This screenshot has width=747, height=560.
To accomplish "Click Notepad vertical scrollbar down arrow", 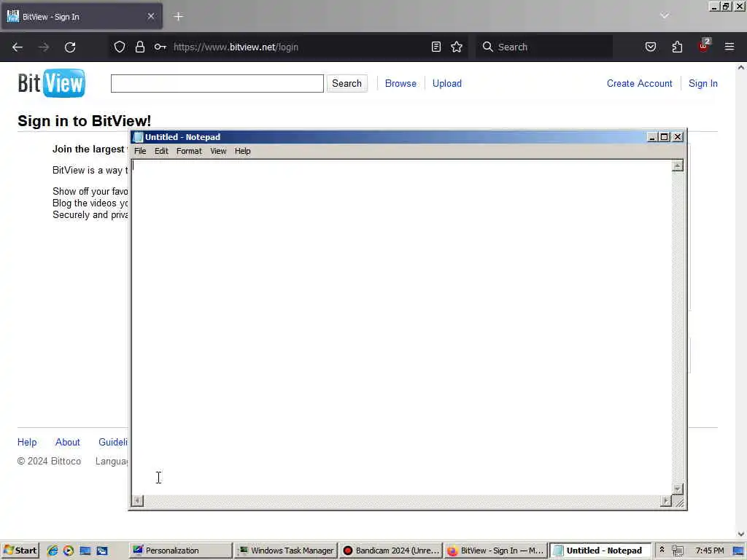I will [678, 489].
